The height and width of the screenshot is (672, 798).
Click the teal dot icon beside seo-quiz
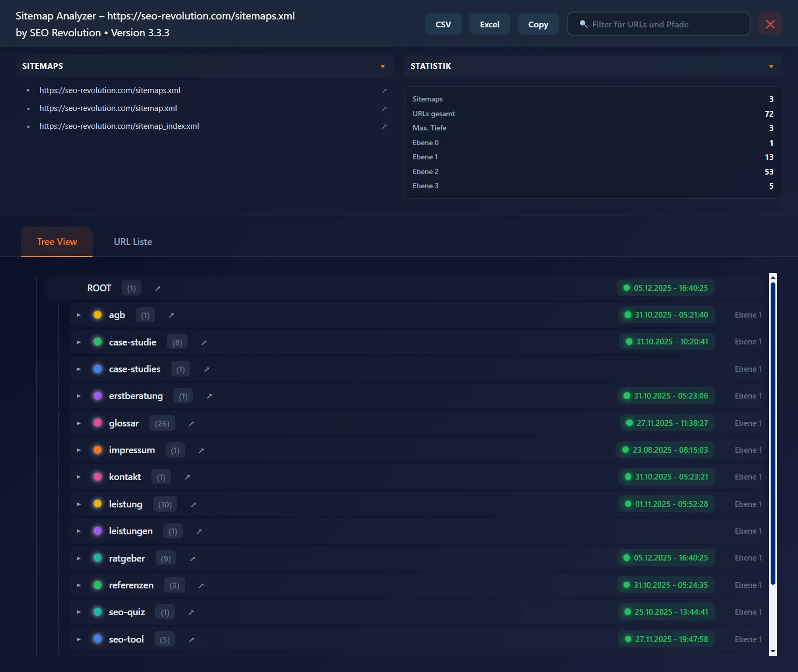coord(97,612)
